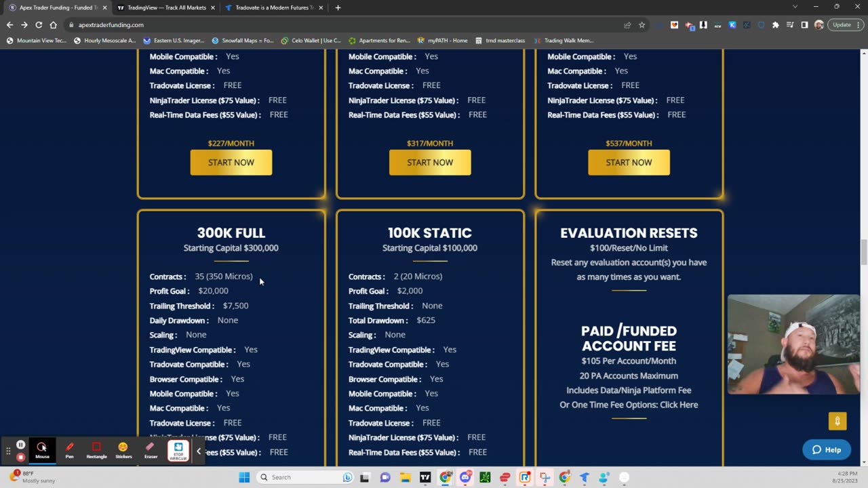Select the Rectangle annotation tool

tap(96, 449)
